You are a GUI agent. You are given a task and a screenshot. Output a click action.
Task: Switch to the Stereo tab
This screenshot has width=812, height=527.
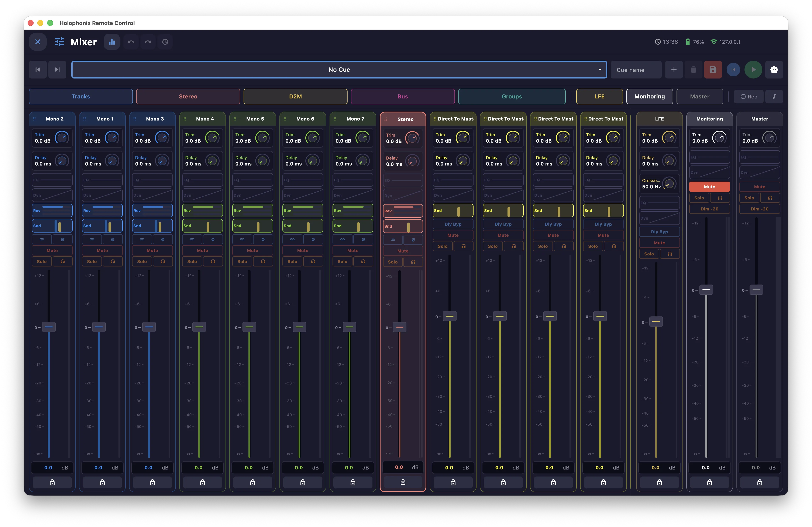pos(188,97)
